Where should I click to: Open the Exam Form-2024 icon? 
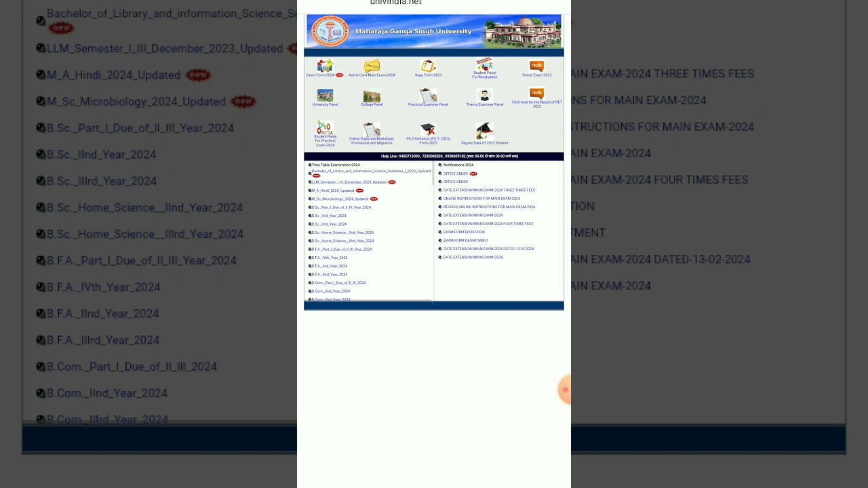click(325, 66)
